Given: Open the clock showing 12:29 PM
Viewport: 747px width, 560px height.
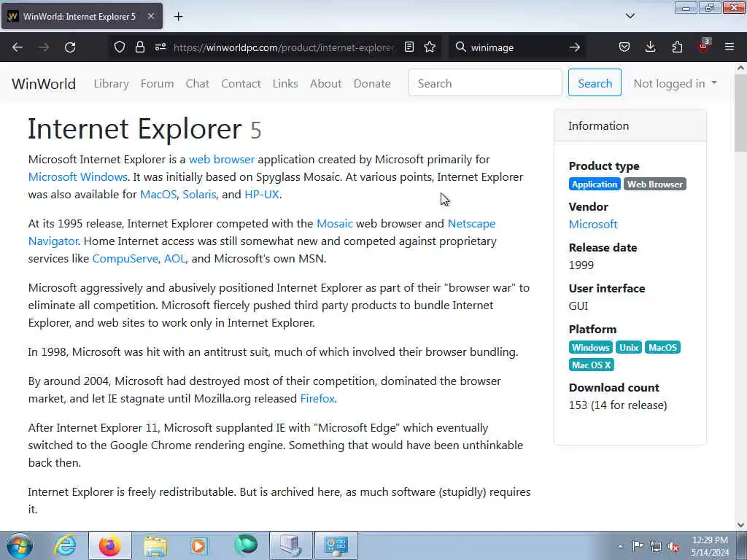Looking at the screenshot, I should click(x=710, y=546).
